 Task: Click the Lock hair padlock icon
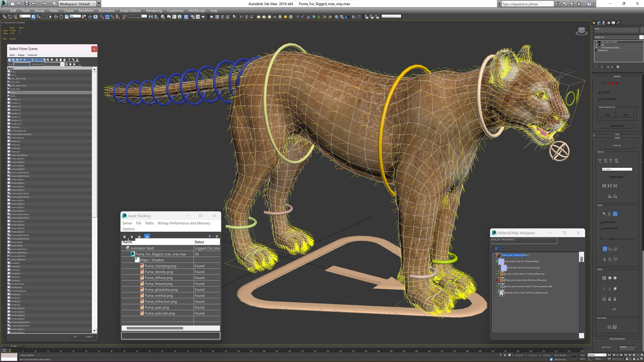609,299
